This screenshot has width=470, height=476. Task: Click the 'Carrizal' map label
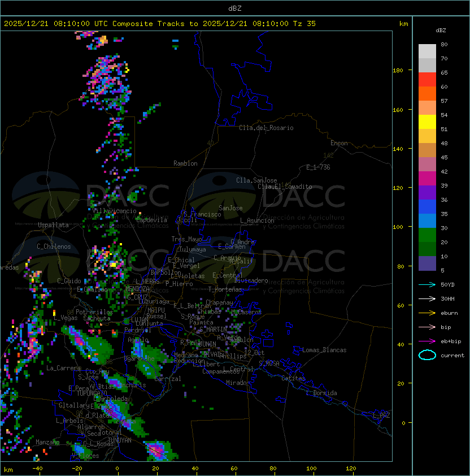167,379
